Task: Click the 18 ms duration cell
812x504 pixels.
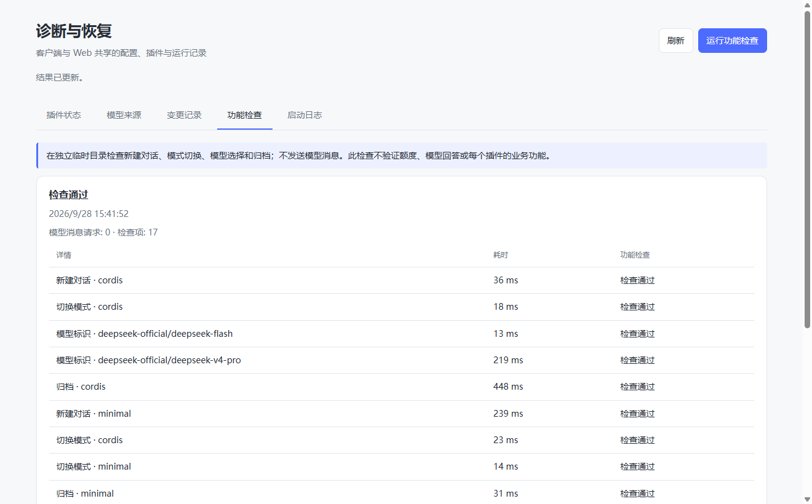Action: tap(506, 307)
